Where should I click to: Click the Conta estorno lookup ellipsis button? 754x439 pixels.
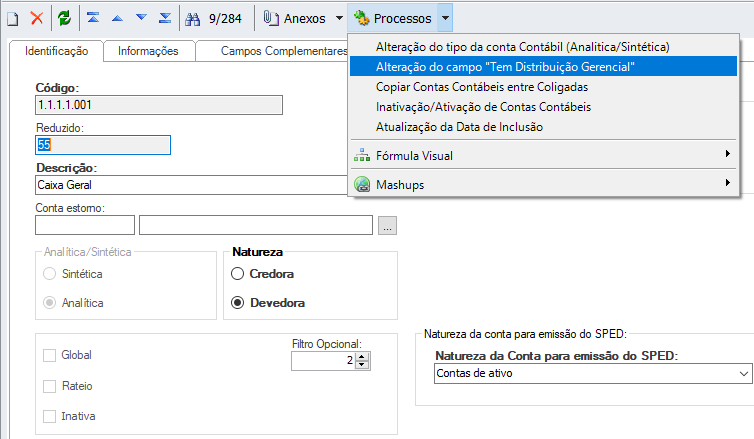click(x=388, y=226)
